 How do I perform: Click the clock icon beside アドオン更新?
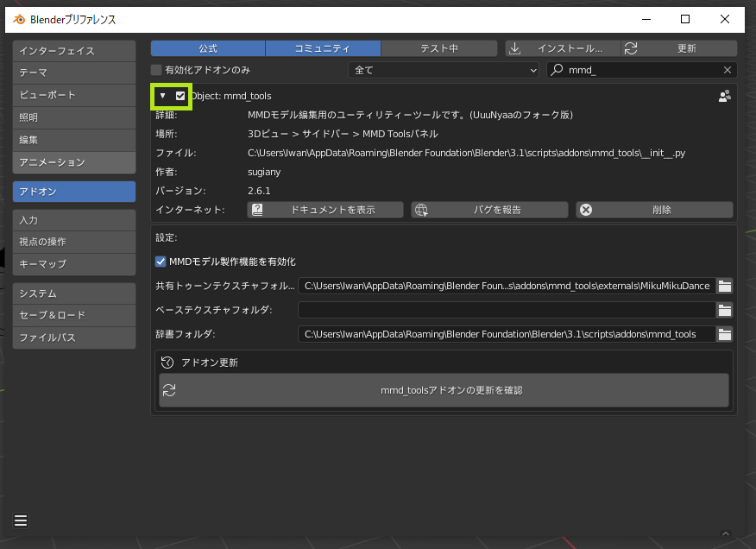(x=167, y=363)
